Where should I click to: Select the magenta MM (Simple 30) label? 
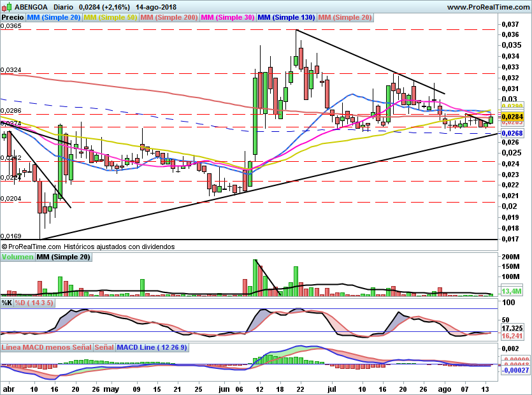point(227,17)
